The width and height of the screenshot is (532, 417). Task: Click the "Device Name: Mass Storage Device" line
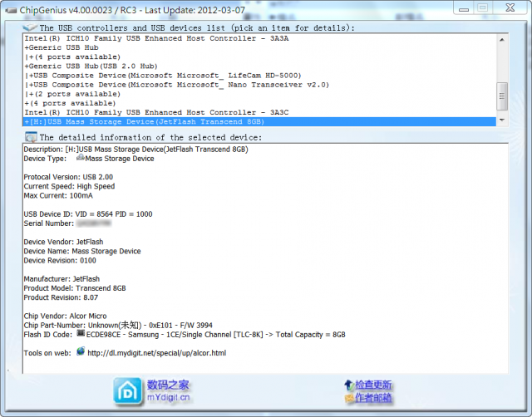pos(82,251)
